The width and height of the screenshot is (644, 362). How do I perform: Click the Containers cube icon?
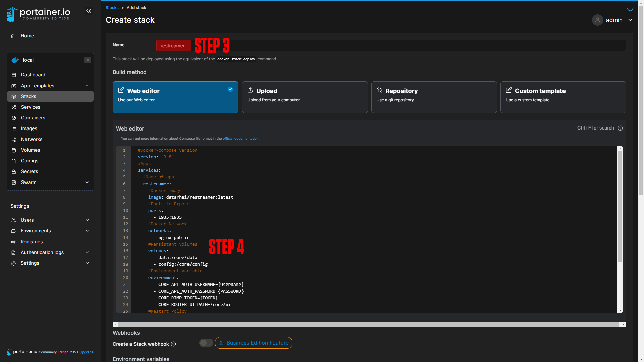14,118
